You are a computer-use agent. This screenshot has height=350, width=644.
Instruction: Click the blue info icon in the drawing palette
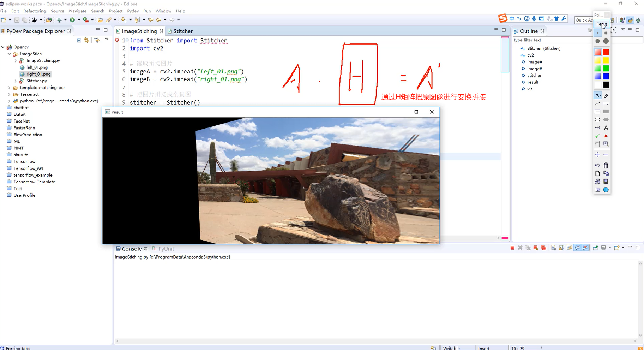tap(606, 190)
